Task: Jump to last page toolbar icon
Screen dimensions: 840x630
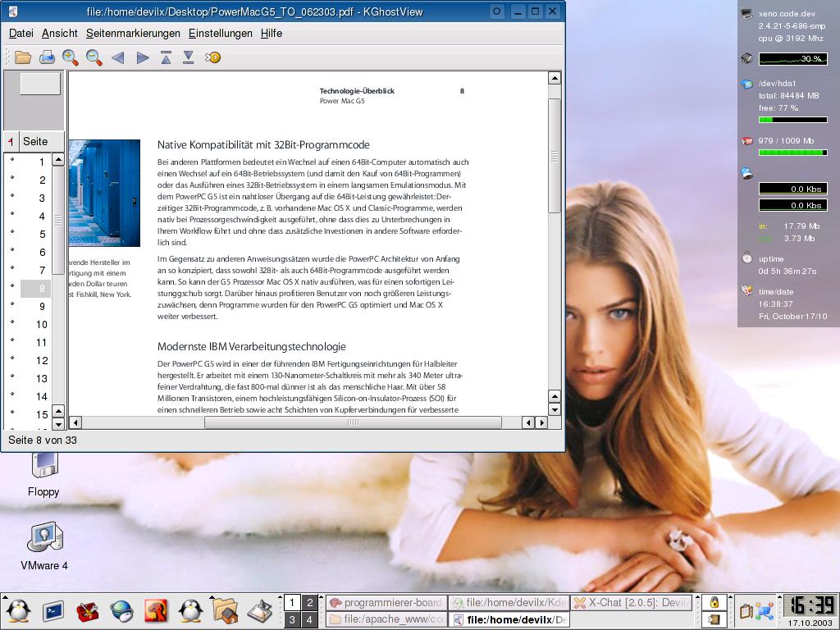Action: (x=188, y=57)
